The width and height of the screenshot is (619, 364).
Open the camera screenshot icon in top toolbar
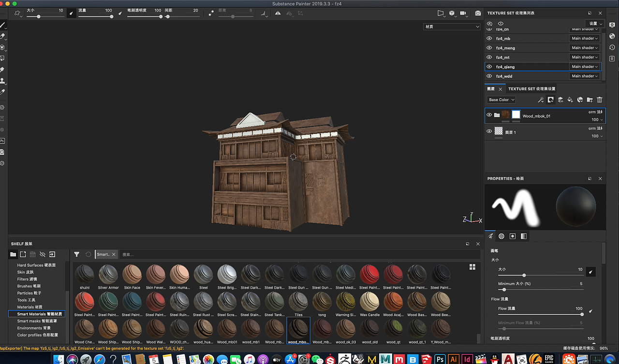478,14
